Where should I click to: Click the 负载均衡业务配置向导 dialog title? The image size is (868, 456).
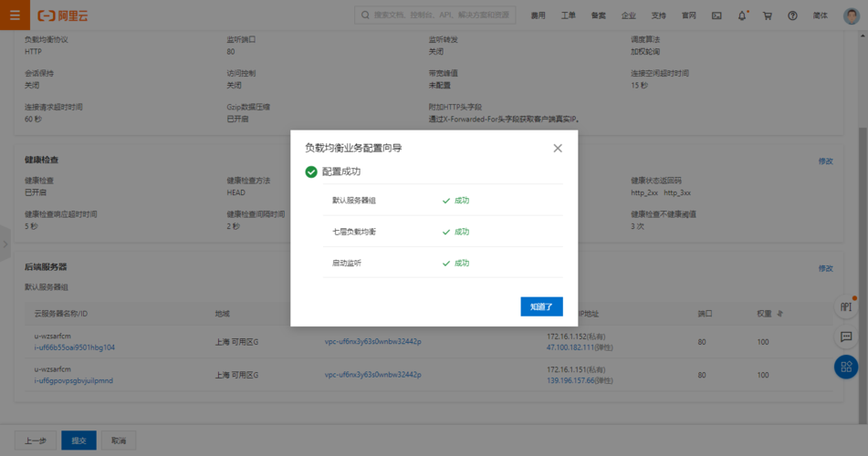coord(353,148)
